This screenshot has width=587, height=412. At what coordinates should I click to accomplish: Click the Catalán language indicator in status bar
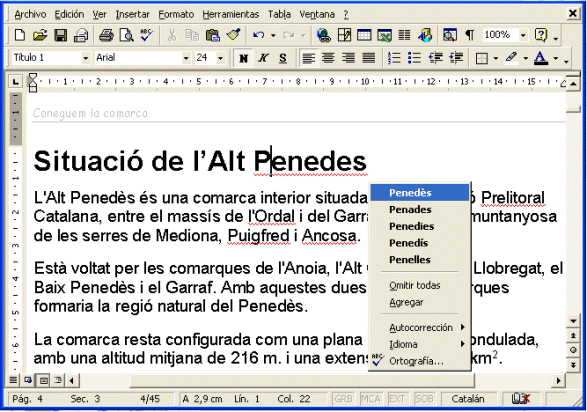pyautogui.click(x=468, y=399)
